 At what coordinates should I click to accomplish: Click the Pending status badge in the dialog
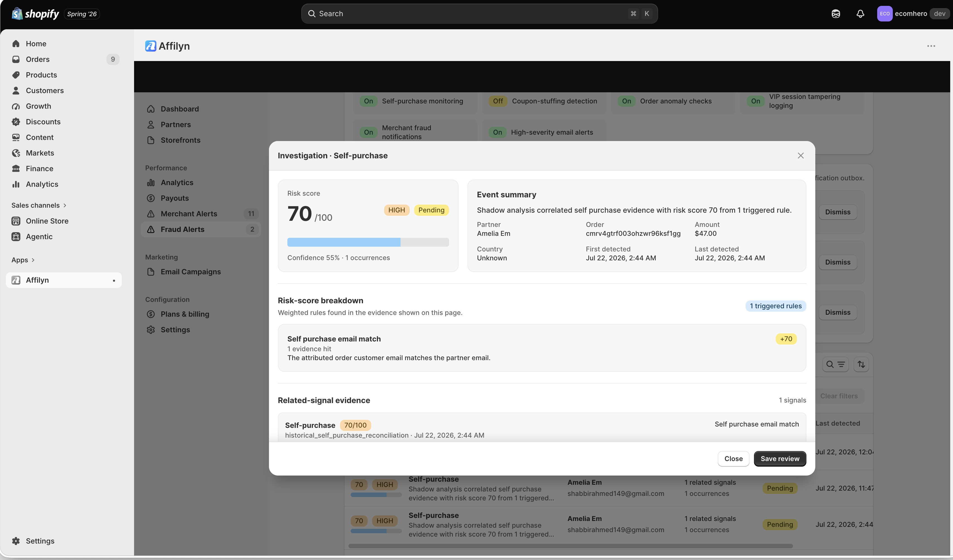pos(431,210)
